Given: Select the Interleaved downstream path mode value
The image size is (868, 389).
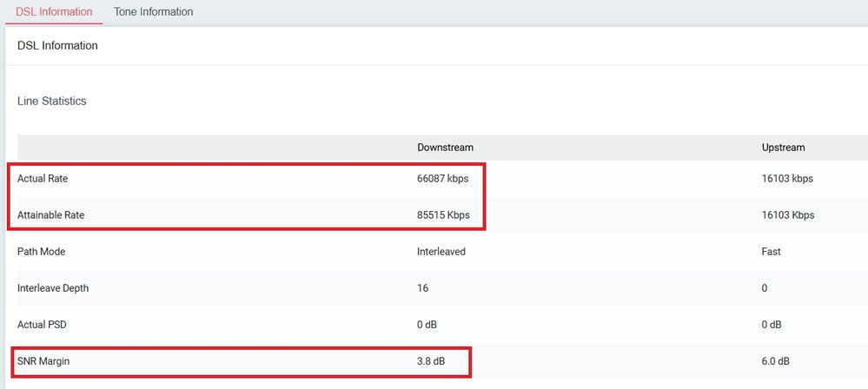Looking at the screenshot, I should [441, 252].
